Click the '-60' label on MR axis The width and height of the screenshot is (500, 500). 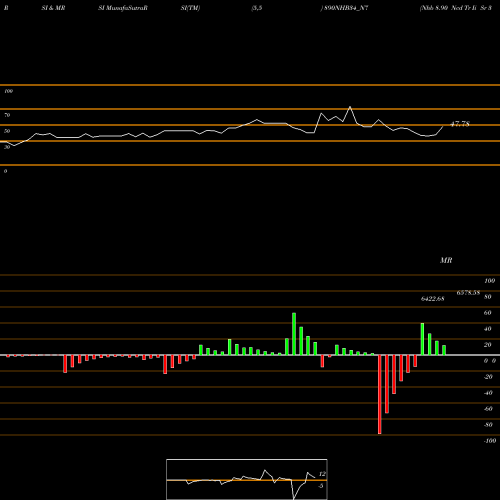click(488, 409)
